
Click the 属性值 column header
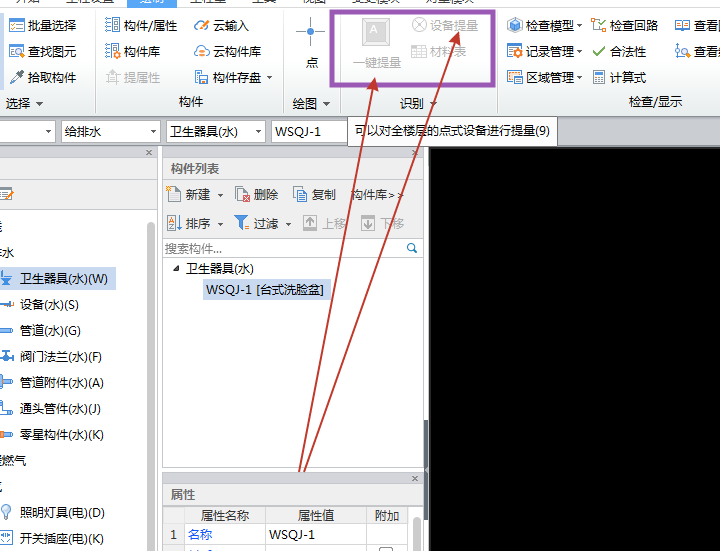click(x=316, y=516)
